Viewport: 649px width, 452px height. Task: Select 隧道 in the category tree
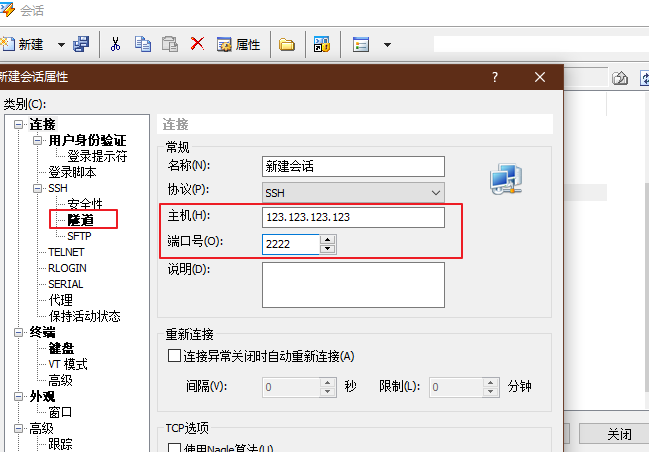(x=81, y=220)
